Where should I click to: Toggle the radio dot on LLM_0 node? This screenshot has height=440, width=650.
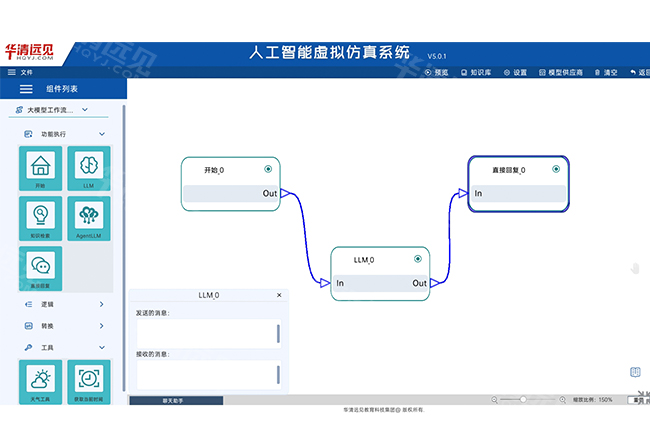tap(418, 259)
